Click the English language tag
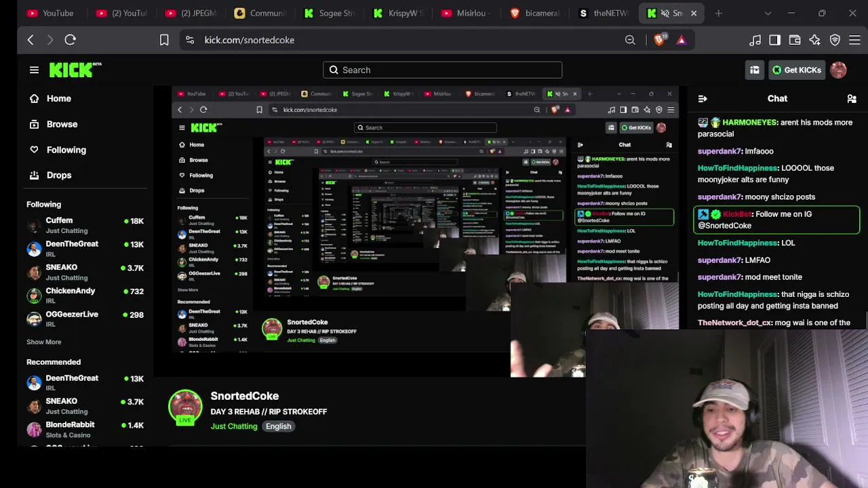Viewport: 868px width, 488px height. [x=279, y=426]
